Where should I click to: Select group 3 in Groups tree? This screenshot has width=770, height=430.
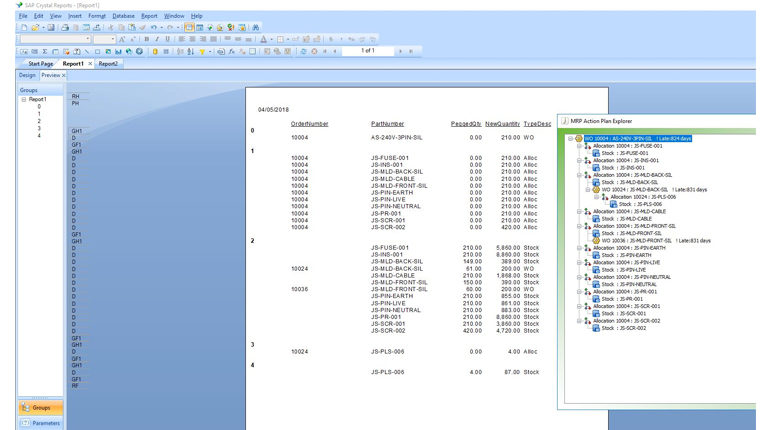[39, 128]
